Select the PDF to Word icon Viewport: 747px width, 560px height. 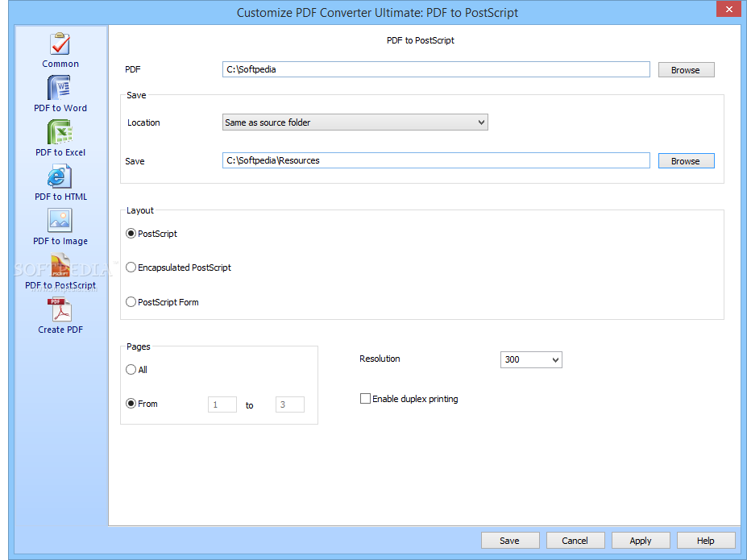tap(60, 88)
